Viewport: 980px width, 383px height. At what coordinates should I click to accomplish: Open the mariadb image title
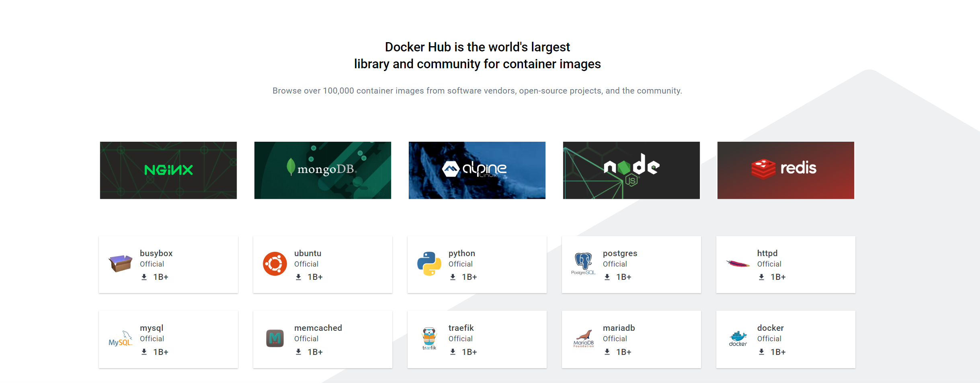(619, 328)
